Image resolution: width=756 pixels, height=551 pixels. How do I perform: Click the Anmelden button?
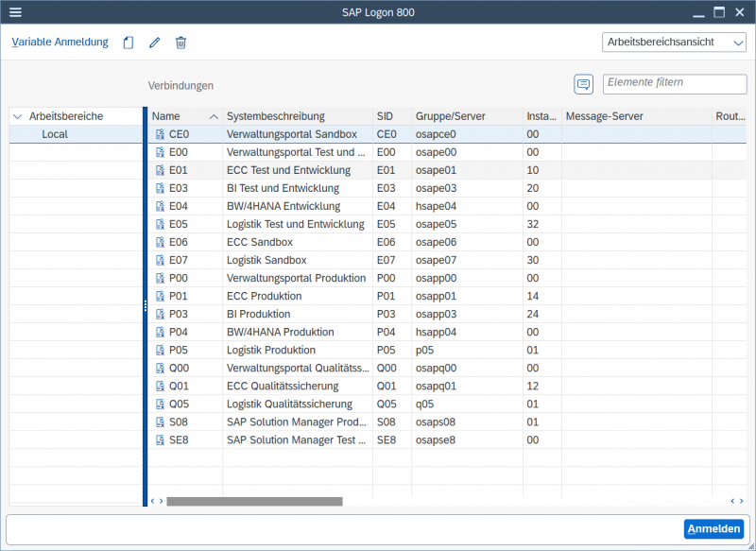pos(713,529)
